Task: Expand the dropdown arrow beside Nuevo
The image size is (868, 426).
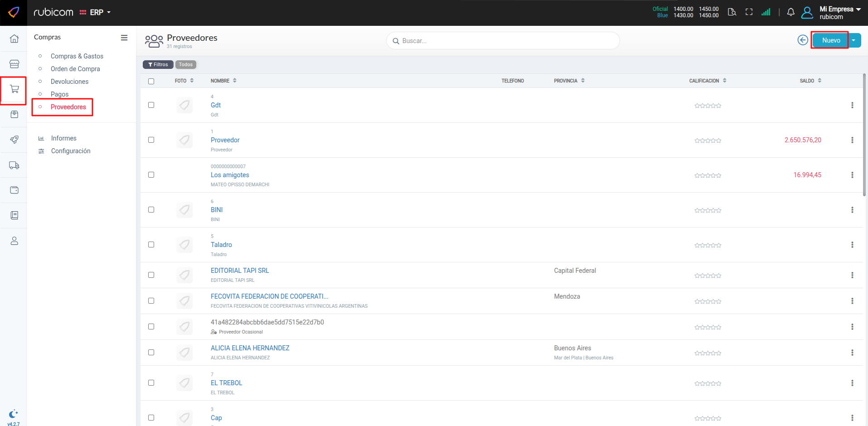Action: [854, 40]
